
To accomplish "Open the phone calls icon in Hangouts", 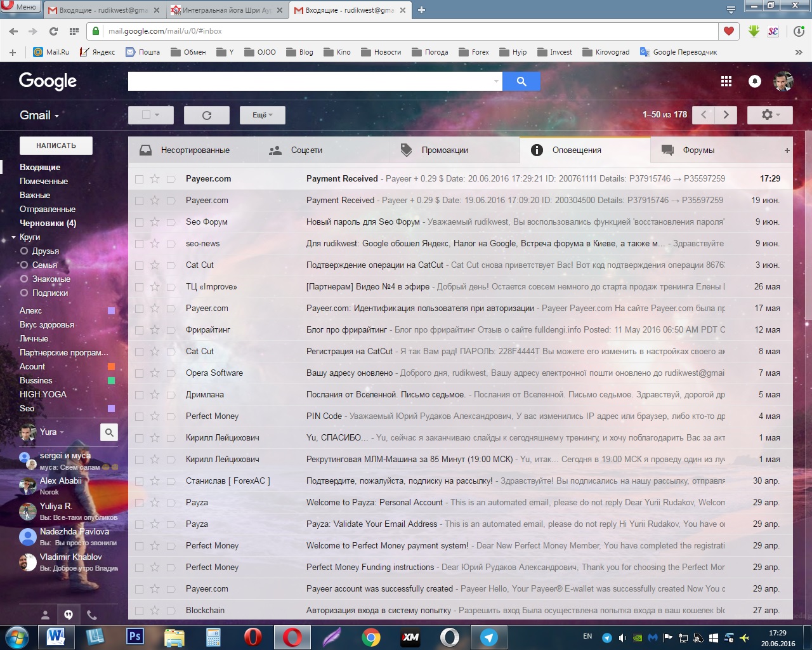I will 92,614.
